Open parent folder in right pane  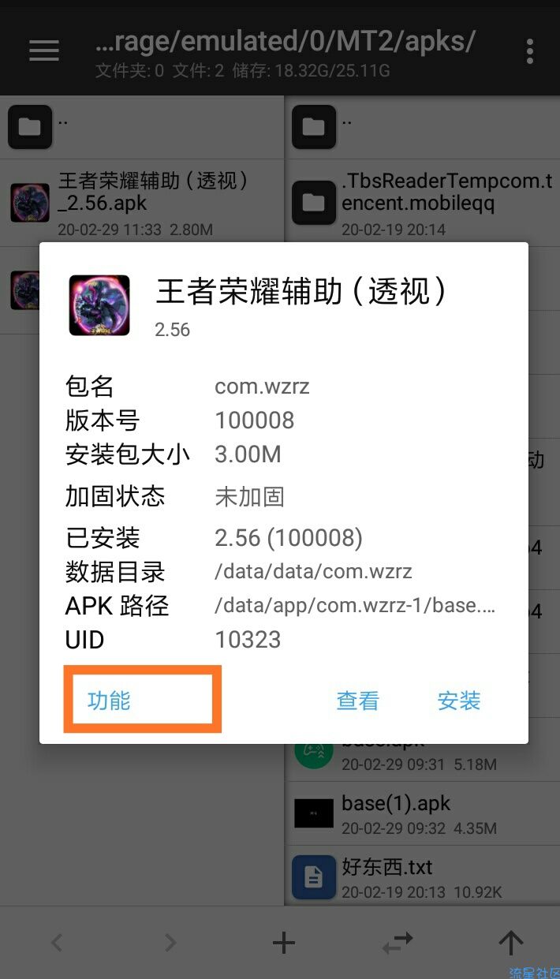pos(423,127)
